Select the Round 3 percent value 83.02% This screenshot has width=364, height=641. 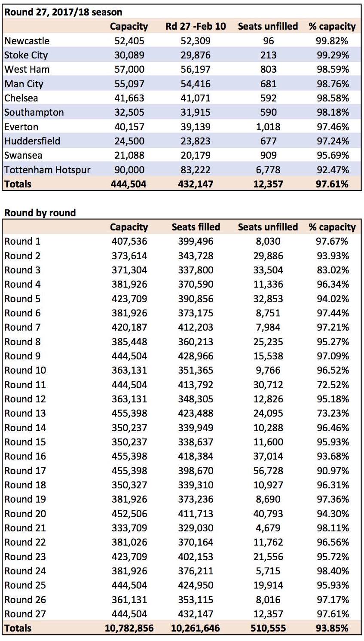[x=333, y=270]
